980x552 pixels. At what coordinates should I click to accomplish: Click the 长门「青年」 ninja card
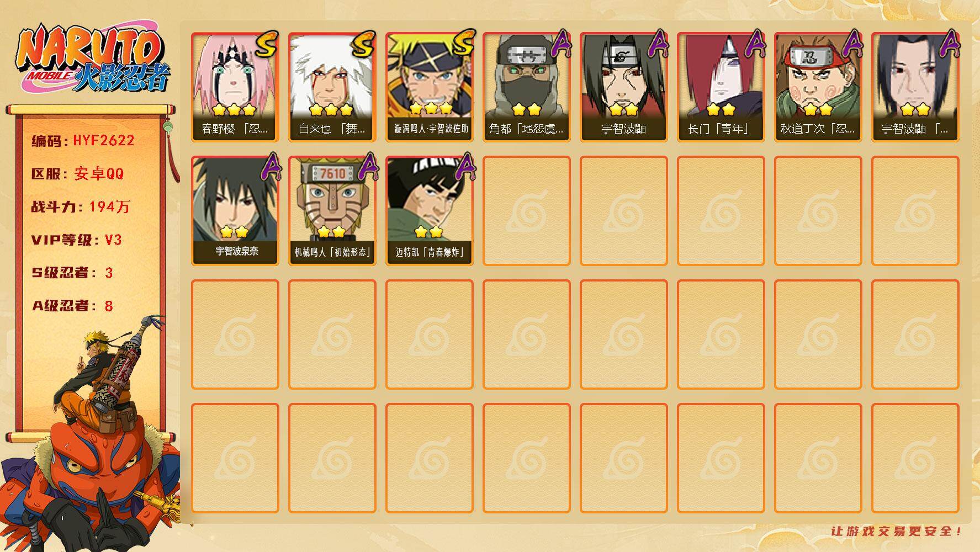[x=721, y=87]
